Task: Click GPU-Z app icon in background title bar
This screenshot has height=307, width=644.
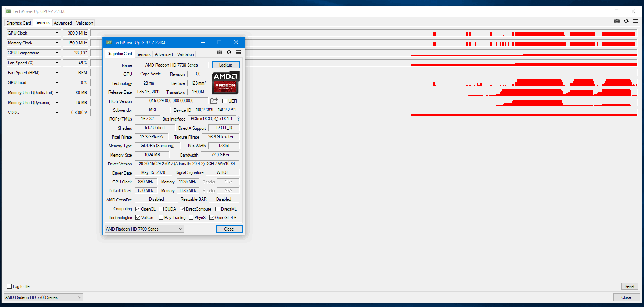Action: [8, 11]
